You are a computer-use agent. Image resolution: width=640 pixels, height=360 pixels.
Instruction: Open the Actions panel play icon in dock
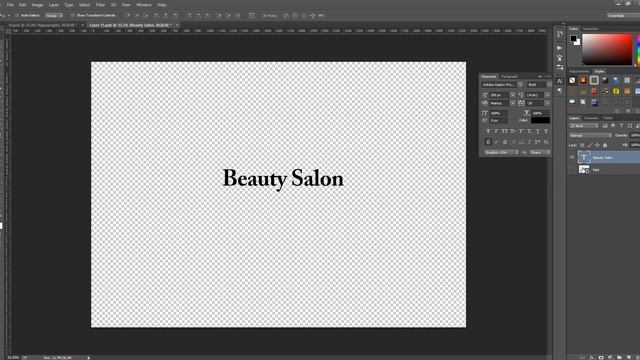click(560, 48)
